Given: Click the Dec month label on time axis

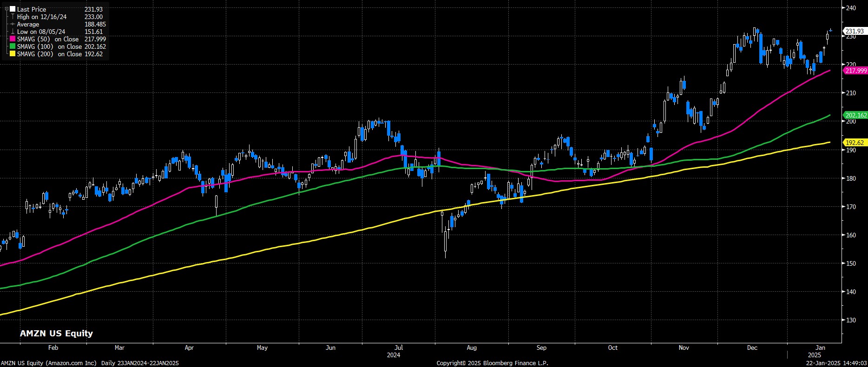Looking at the screenshot, I should pyautogui.click(x=752, y=347).
